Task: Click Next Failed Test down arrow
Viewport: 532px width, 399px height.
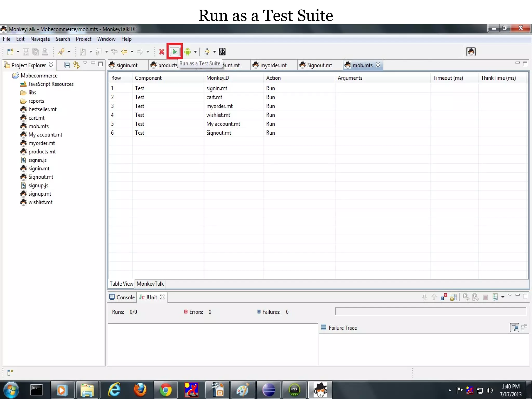Action: click(424, 297)
